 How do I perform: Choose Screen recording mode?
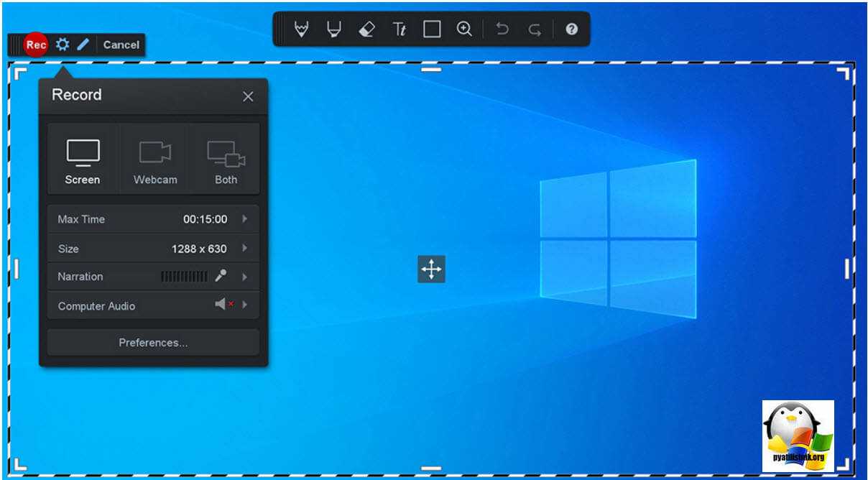tap(83, 160)
